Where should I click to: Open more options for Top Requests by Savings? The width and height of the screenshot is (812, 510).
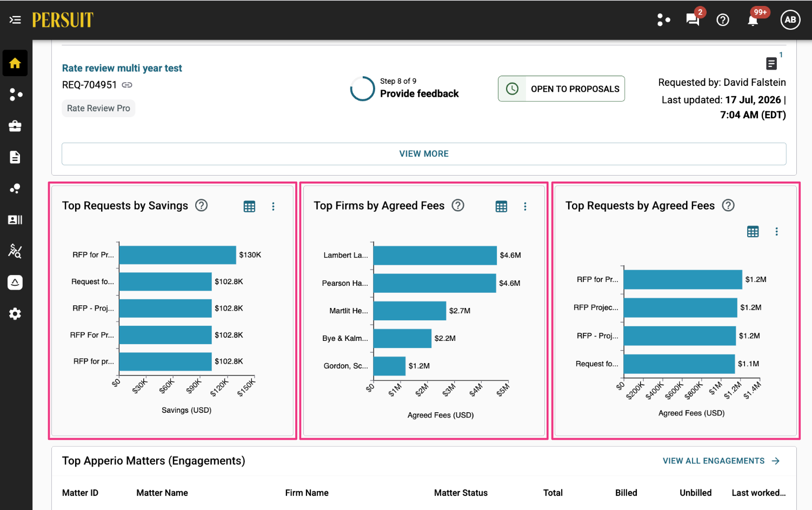273,206
